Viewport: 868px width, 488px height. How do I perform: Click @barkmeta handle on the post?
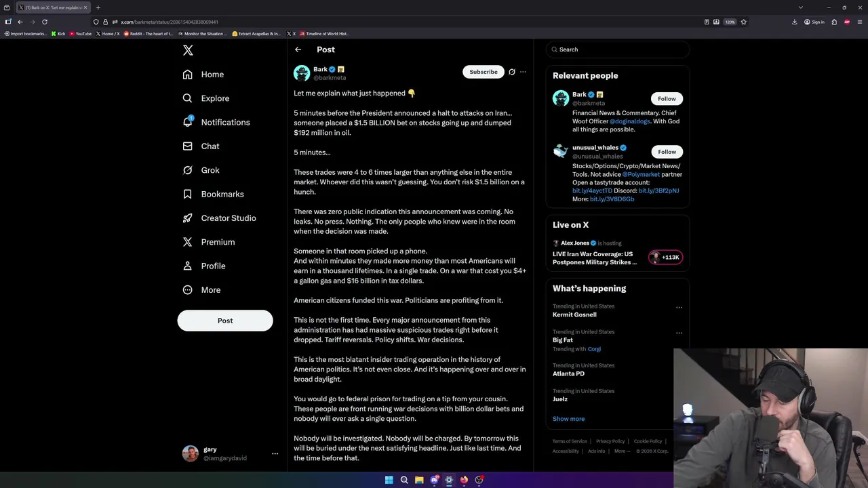330,78
